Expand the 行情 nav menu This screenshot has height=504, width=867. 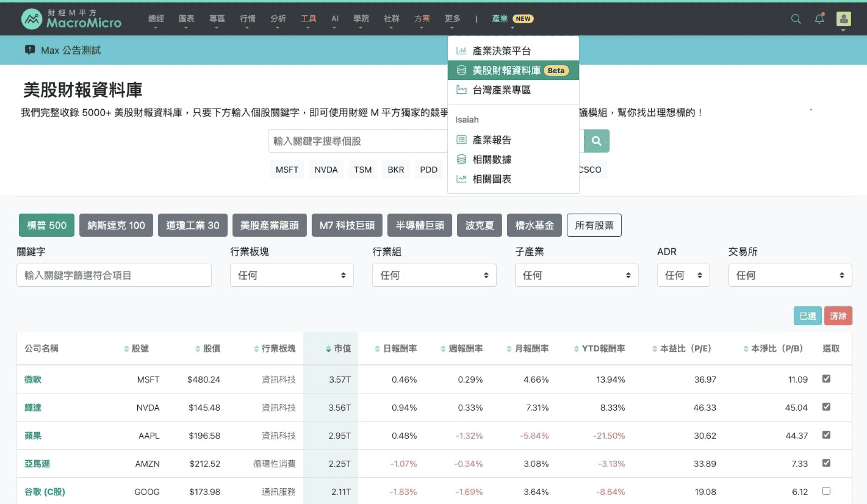pos(247,19)
